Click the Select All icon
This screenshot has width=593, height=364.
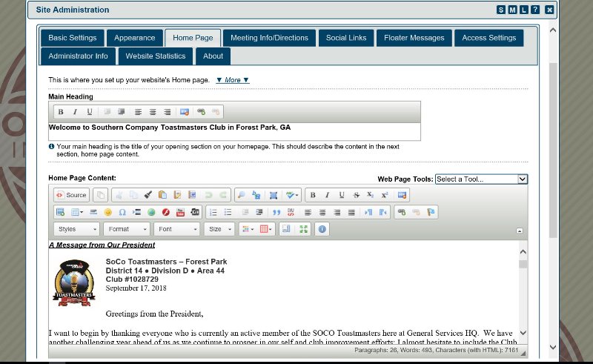(x=273, y=195)
